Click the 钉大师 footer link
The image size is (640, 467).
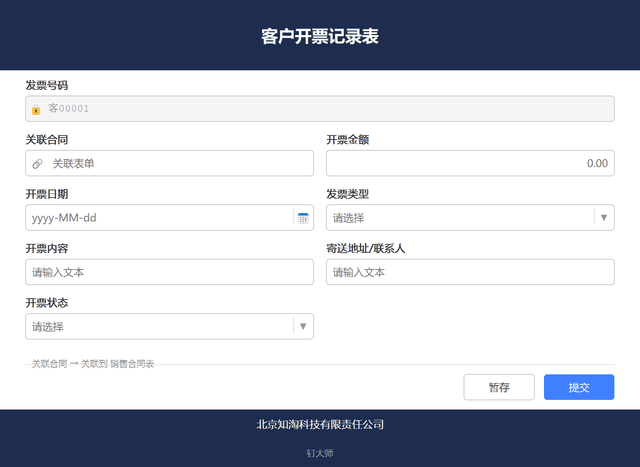click(x=320, y=453)
